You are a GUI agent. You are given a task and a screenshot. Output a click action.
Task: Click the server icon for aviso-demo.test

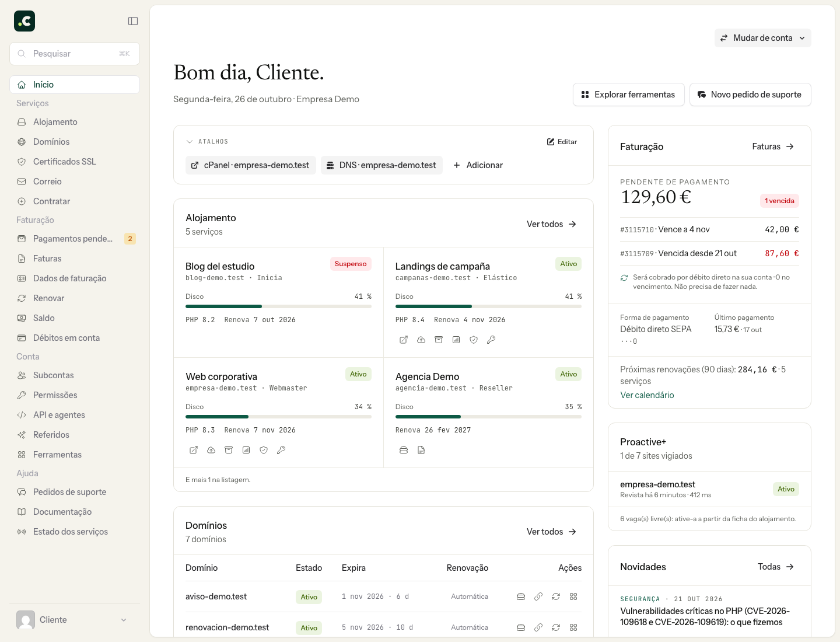[x=521, y=596]
